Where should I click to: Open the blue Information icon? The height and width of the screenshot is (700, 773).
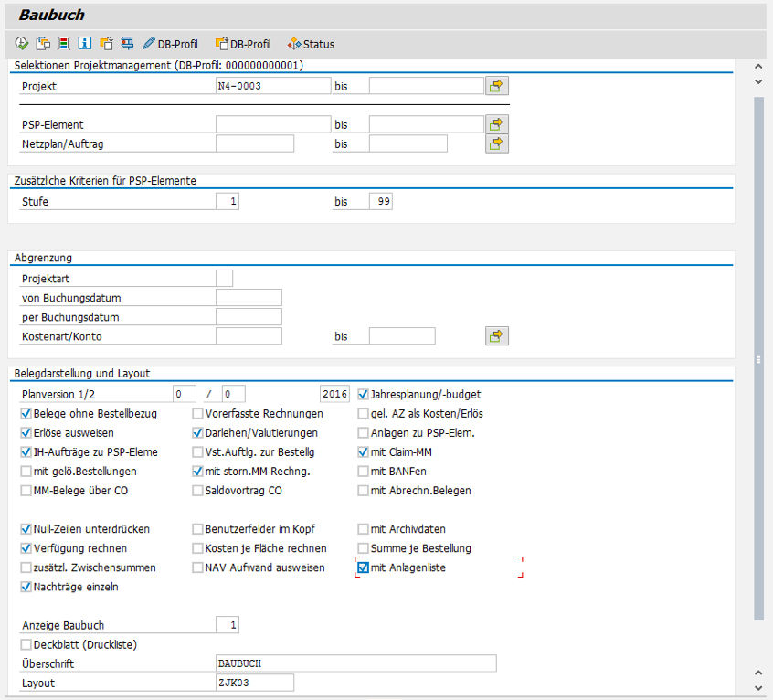84,43
